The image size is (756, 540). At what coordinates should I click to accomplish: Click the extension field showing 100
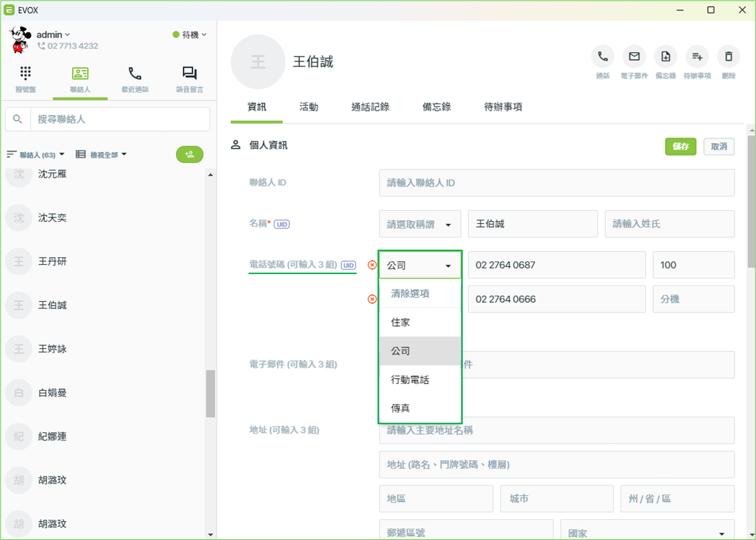click(x=693, y=265)
